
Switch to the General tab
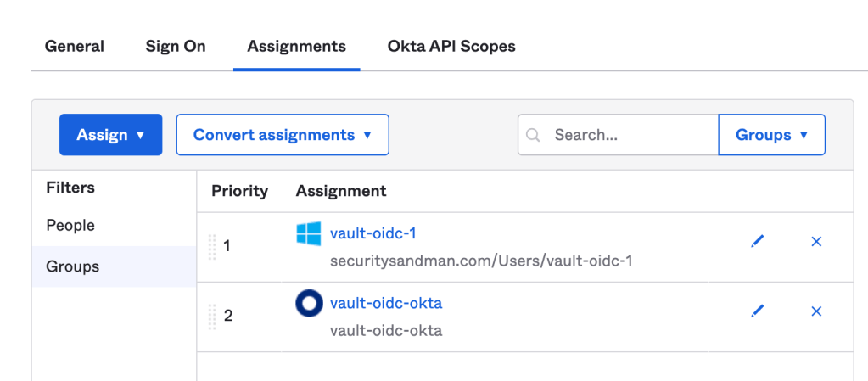pyautogui.click(x=75, y=46)
